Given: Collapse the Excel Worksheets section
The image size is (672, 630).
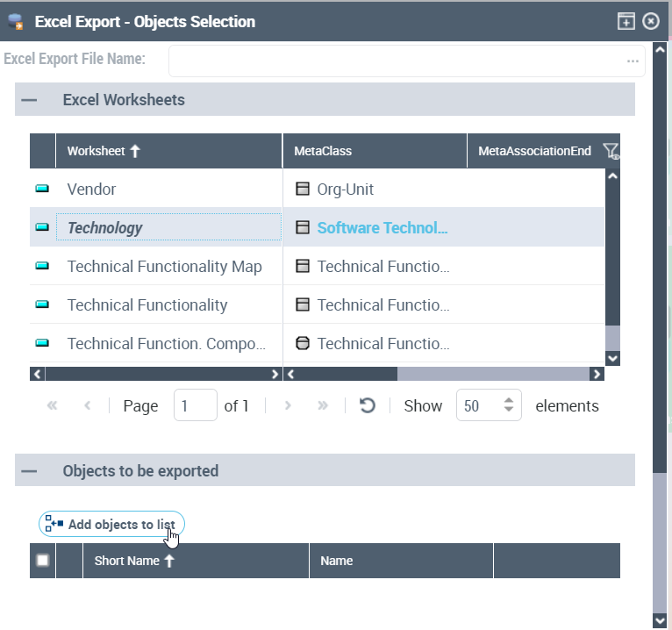Looking at the screenshot, I should click(x=30, y=100).
